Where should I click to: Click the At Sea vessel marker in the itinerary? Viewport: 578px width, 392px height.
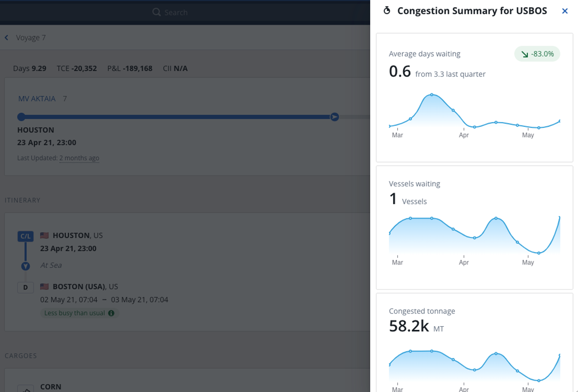pos(26,266)
